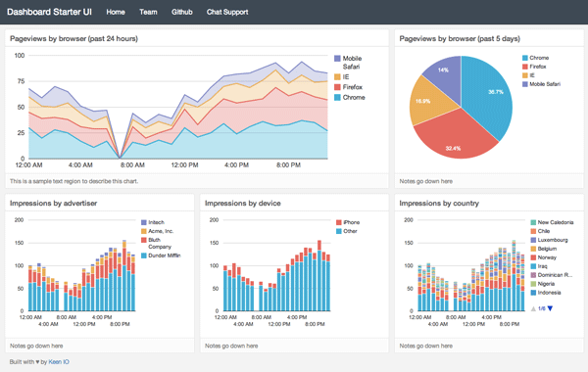The image size is (588, 372).
Task: Click the Mobile Safari legend swatch in area chart
Action: click(x=337, y=59)
